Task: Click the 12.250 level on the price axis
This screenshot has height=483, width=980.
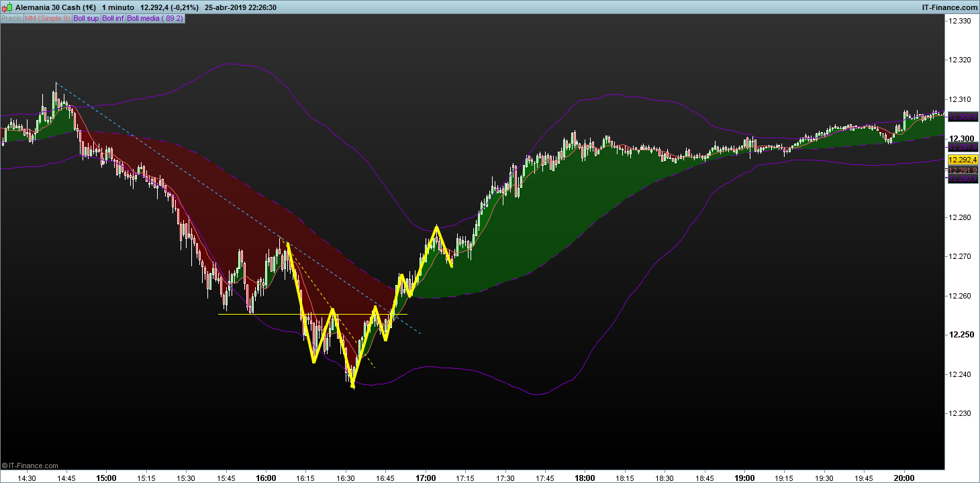Action: pos(959,335)
